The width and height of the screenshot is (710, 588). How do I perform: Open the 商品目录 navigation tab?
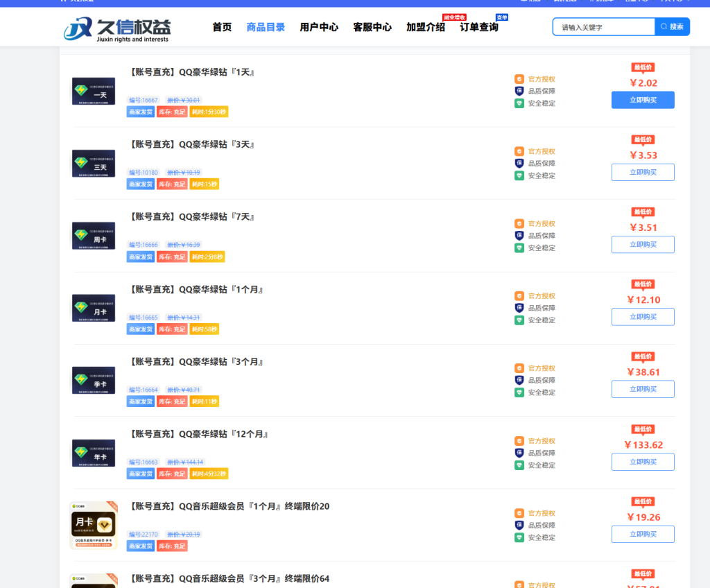(266, 27)
